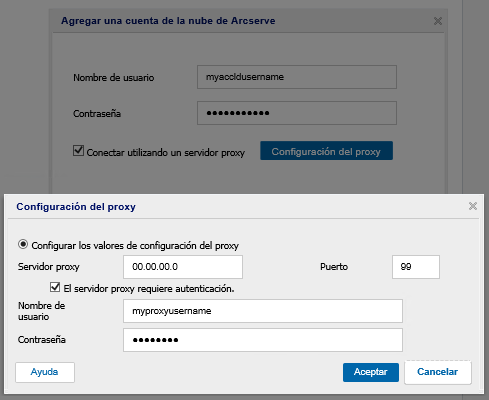Uncheck El servidor proxy requiere autenticación
489x400 pixels.
click(55, 287)
